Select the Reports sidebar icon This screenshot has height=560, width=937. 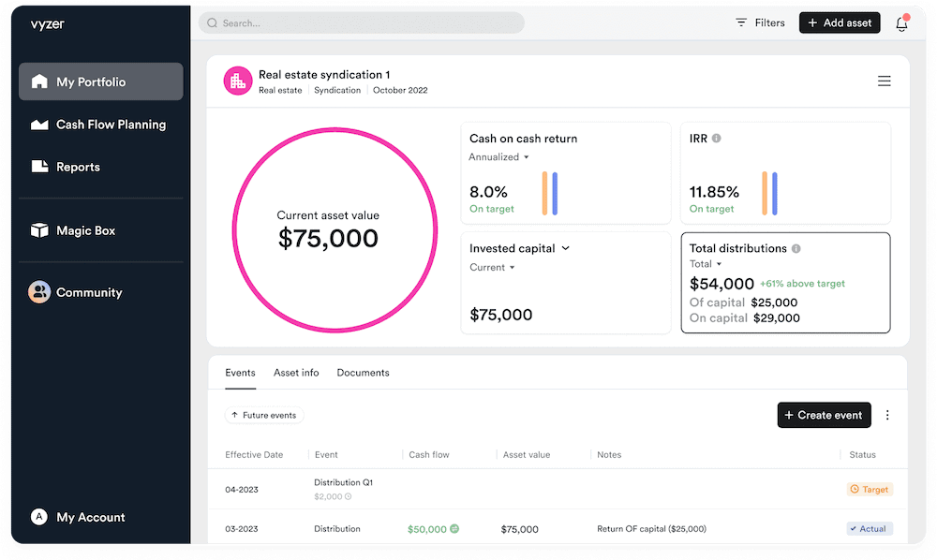pos(39,166)
